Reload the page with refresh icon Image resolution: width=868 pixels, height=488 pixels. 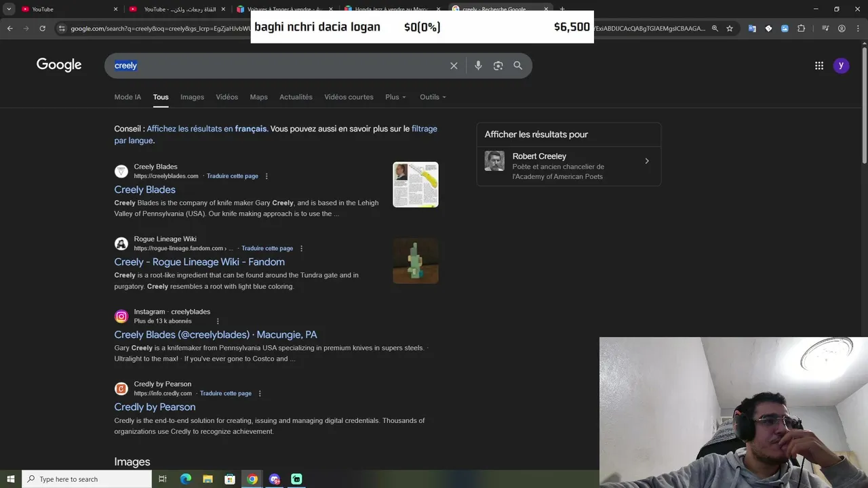click(42, 28)
